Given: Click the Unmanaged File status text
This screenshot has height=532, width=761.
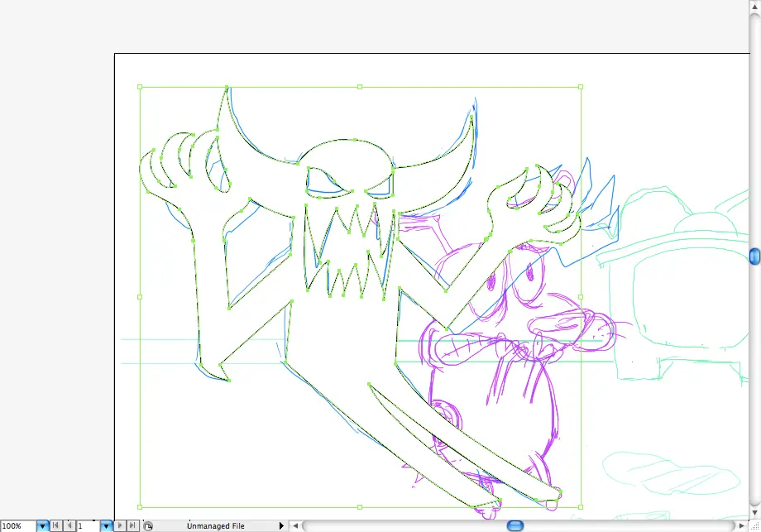Looking at the screenshot, I should [216, 525].
